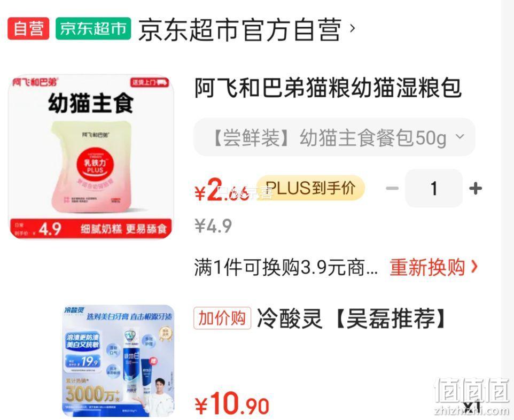Tap the 满1件可换购3.9元商 promotion text

[x=286, y=267]
